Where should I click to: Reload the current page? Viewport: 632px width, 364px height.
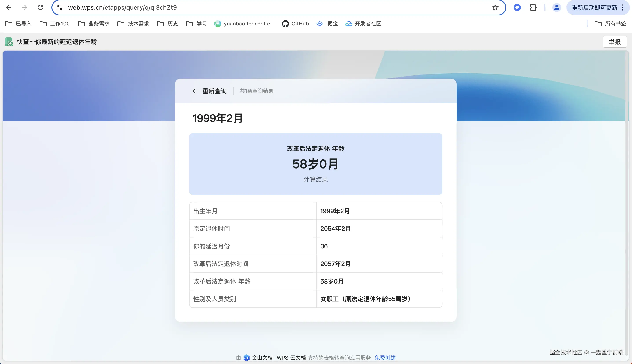40,7
